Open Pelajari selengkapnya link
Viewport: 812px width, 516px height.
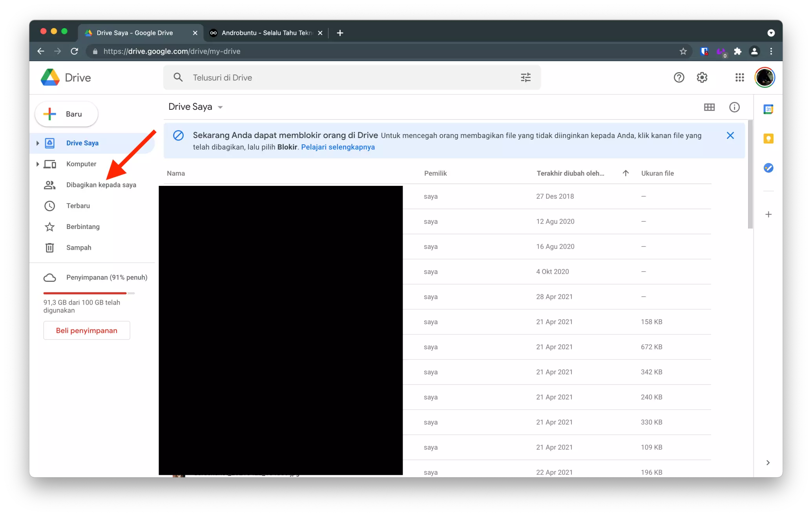pos(338,147)
